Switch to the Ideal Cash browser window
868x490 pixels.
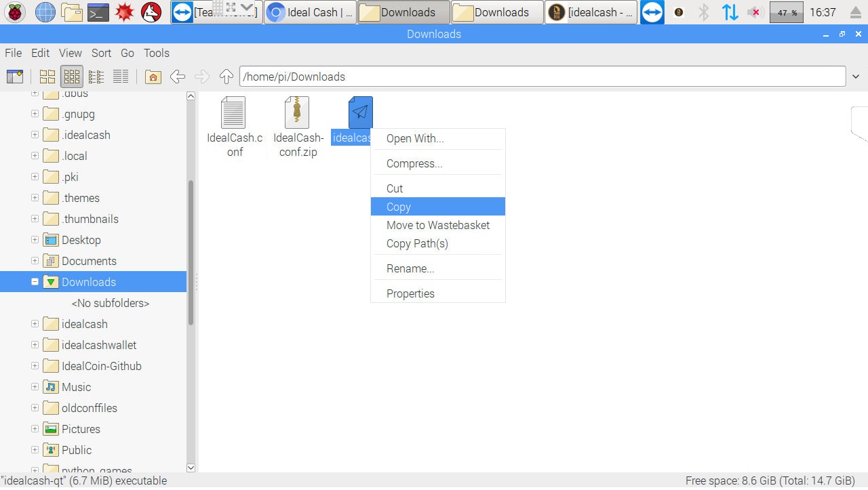311,12
